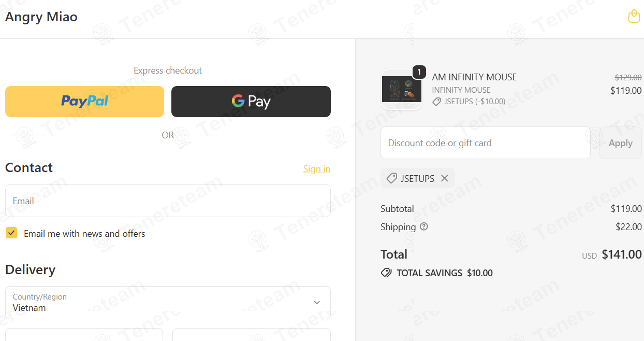Toggle Email me with news and offers
Screen dimensions: 644x341
11,233
